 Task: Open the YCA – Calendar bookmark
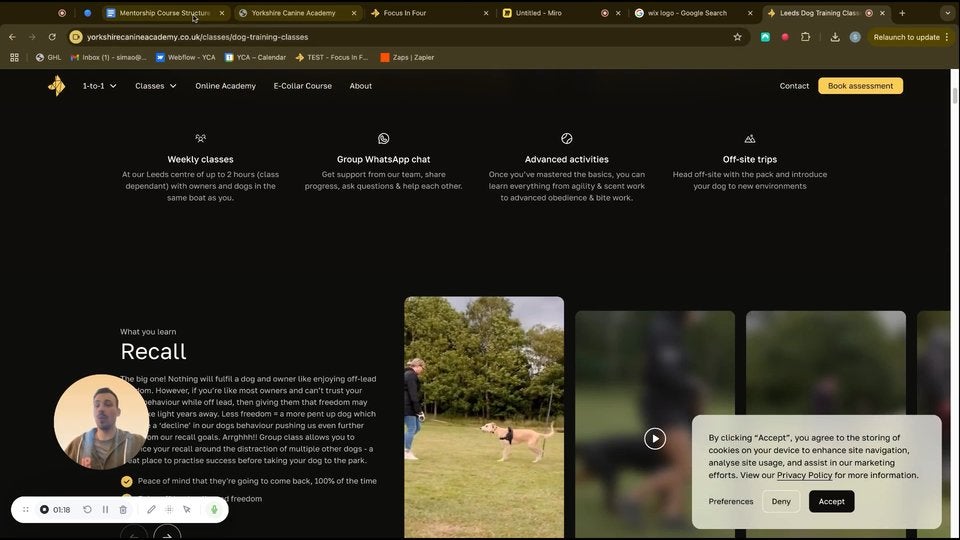(x=255, y=57)
